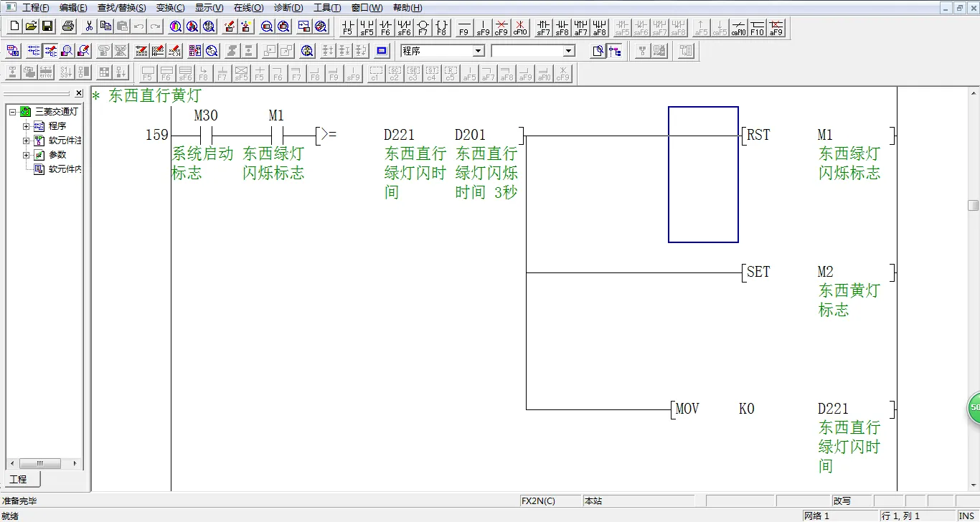This screenshot has width=980, height=522.
Task: Insert falling pulse contact (sF8)
Action: (x=562, y=27)
